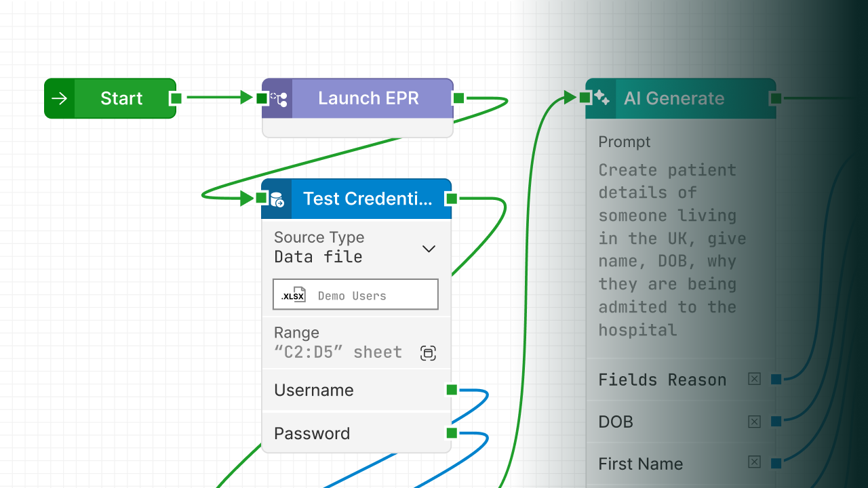Select the AI Generate node title

coord(674,98)
